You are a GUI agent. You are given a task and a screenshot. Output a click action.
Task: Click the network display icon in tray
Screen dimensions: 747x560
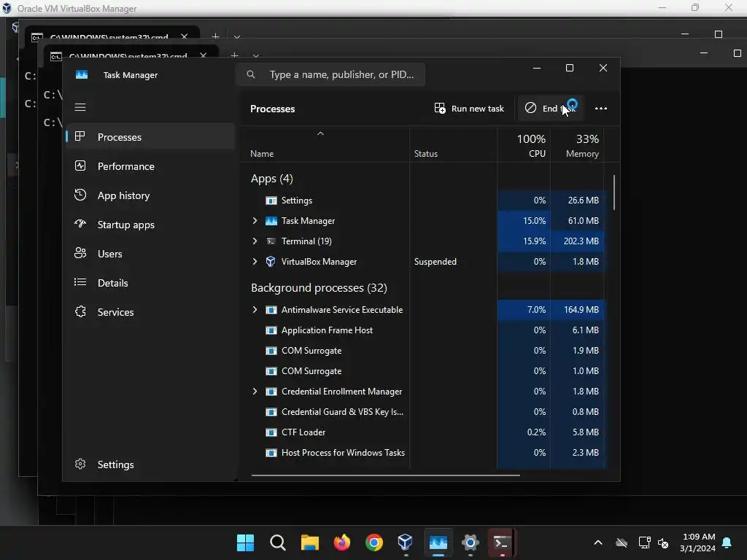pos(644,542)
